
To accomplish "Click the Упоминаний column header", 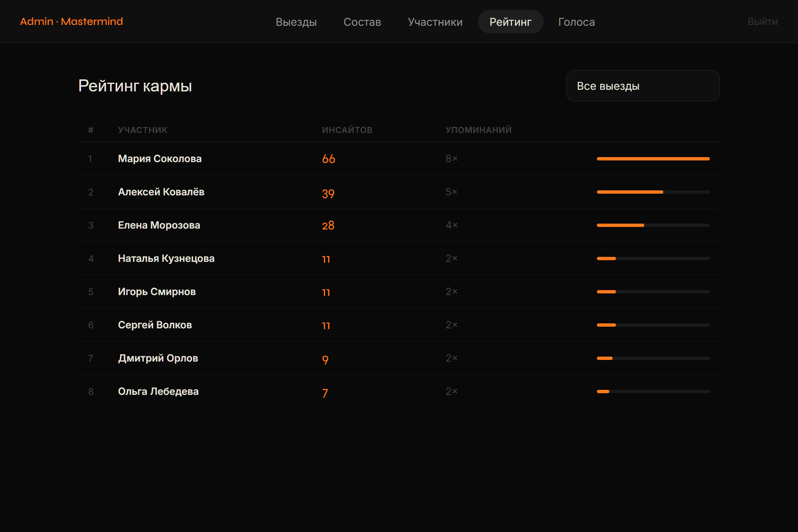I will point(478,130).
